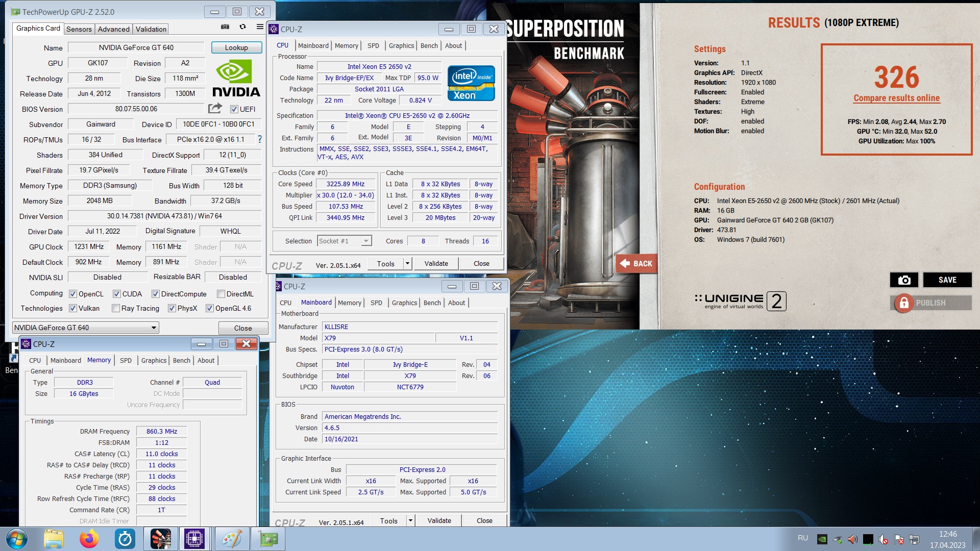
Task: Open Socket #1 selection dropdown
Action: pyautogui.click(x=345, y=241)
